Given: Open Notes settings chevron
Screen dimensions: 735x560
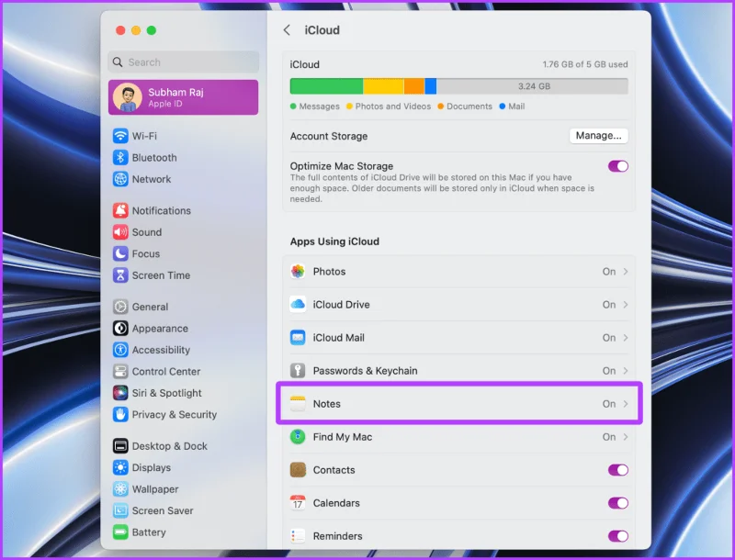Looking at the screenshot, I should point(626,404).
